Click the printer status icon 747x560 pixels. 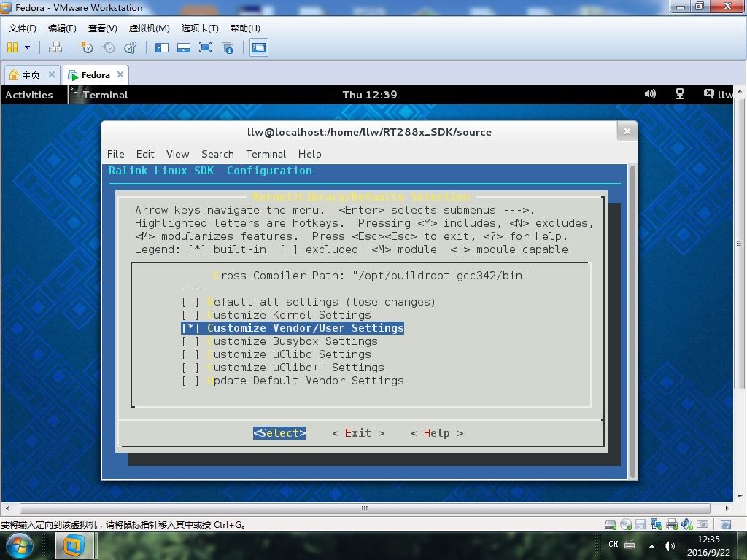[672, 525]
